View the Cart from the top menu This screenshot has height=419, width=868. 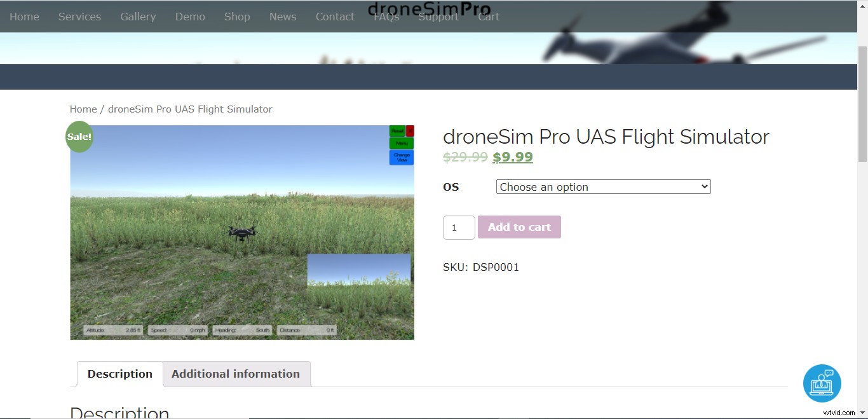(x=488, y=17)
